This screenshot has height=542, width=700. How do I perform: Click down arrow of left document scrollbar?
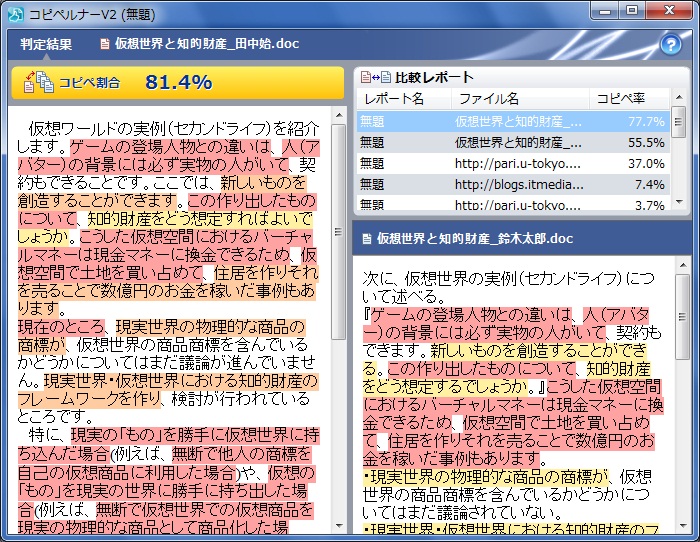(339, 526)
